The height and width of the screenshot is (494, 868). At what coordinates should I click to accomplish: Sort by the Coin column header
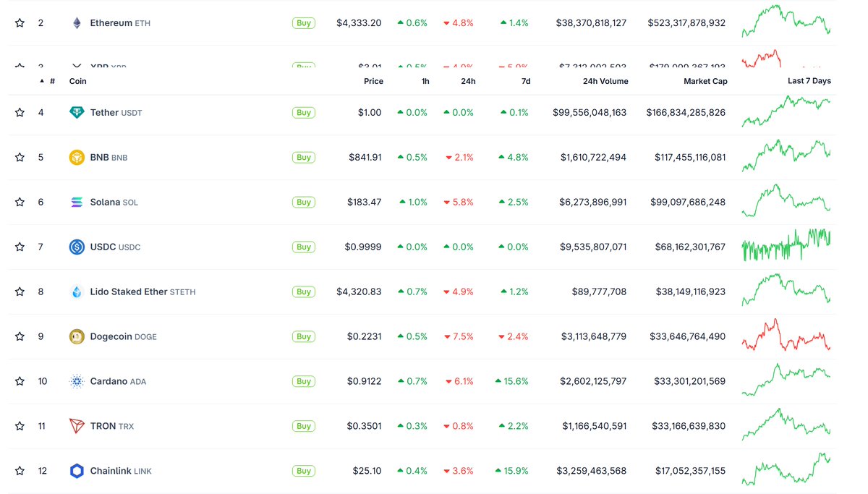78,81
